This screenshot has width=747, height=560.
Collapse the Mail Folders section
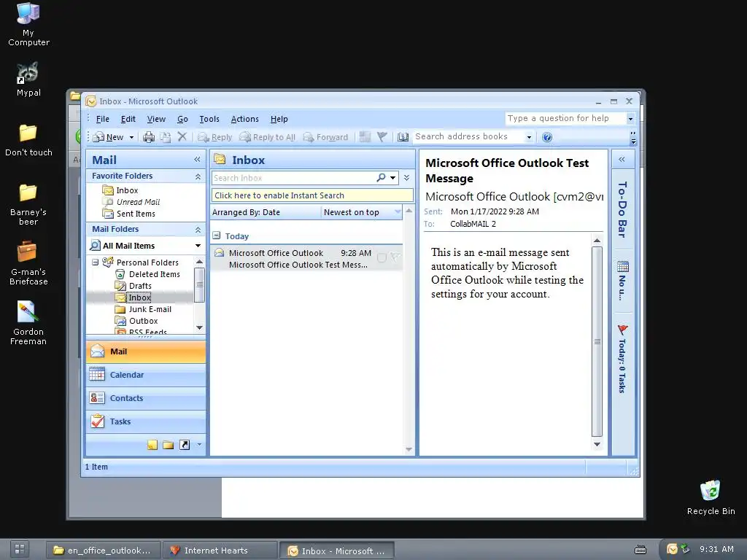tap(198, 230)
